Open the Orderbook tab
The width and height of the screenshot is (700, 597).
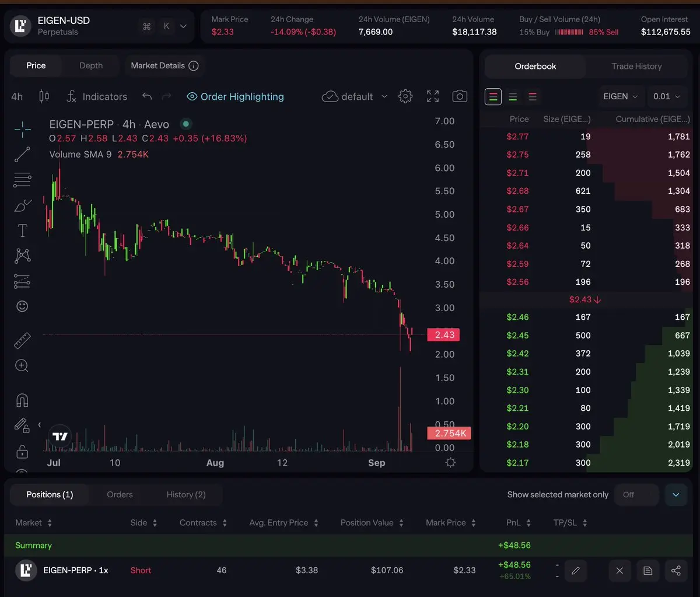pos(535,66)
